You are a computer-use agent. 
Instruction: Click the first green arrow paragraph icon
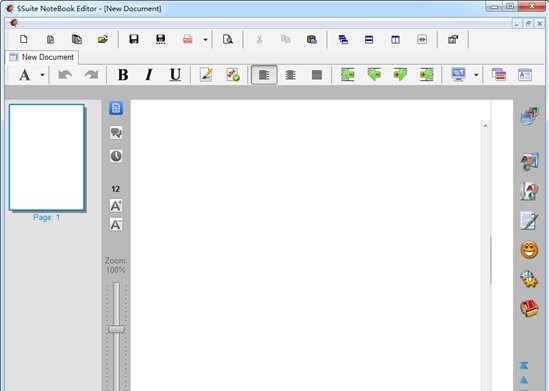click(348, 75)
